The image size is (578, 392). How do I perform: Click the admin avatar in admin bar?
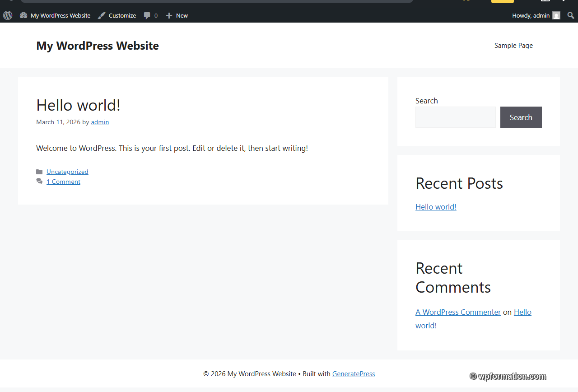point(556,15)
